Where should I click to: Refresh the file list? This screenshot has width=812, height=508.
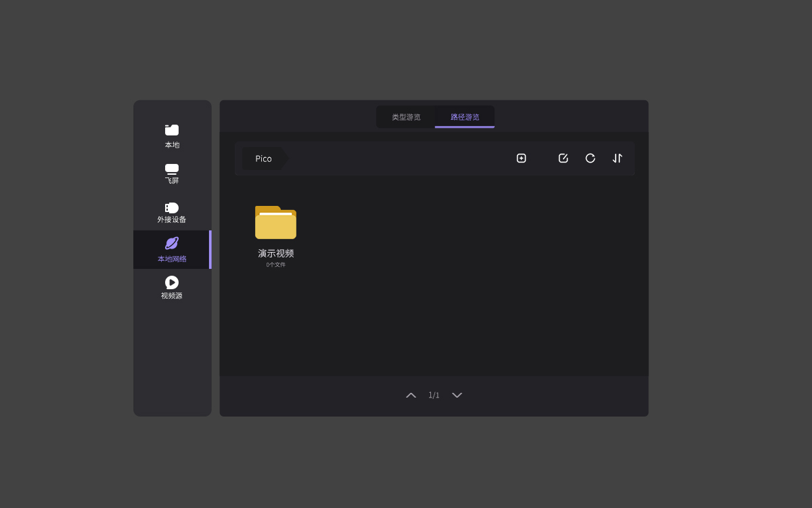click(x=590, y=158)
